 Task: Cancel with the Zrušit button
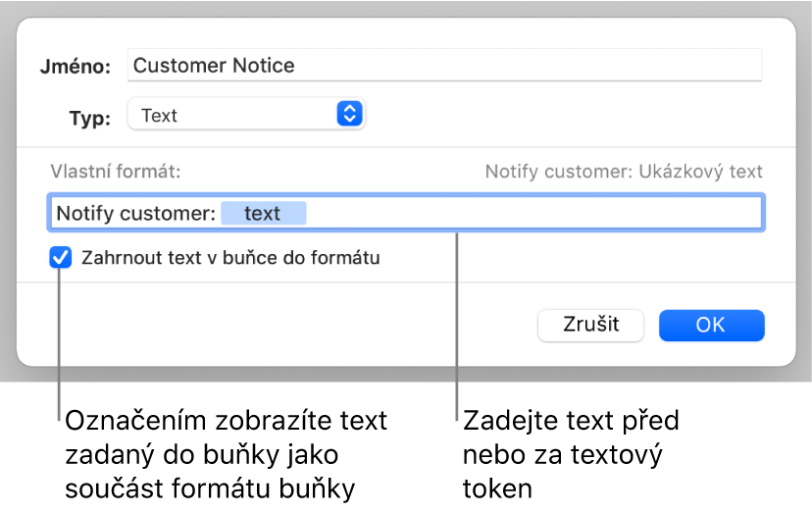coord(591,325)
